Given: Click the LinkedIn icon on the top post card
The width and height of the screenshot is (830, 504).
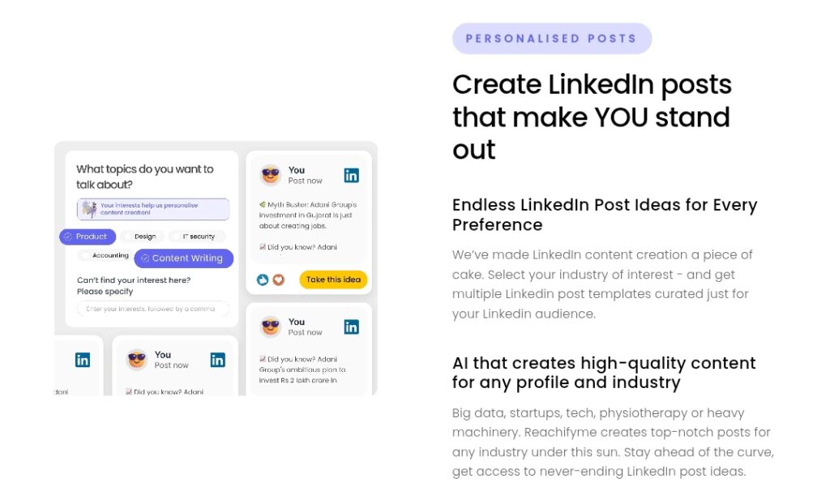Looking at the screenshot, I should [351, 174].
